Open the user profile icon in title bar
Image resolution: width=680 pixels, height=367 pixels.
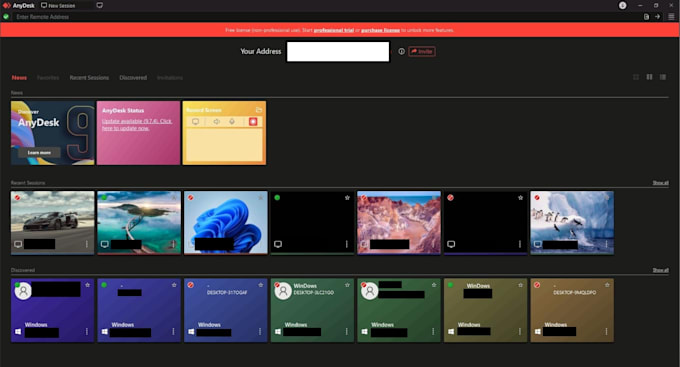click(622, 6)
